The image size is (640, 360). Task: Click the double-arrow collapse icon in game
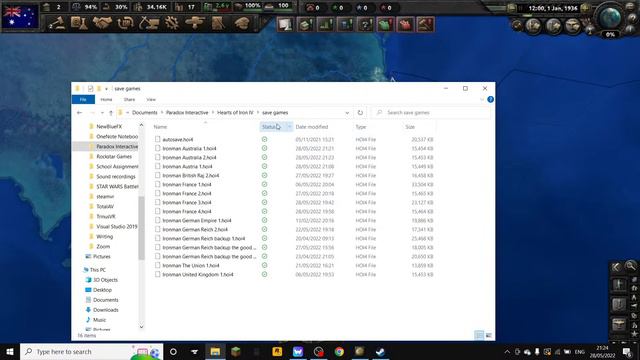click(x=616, y=267)
